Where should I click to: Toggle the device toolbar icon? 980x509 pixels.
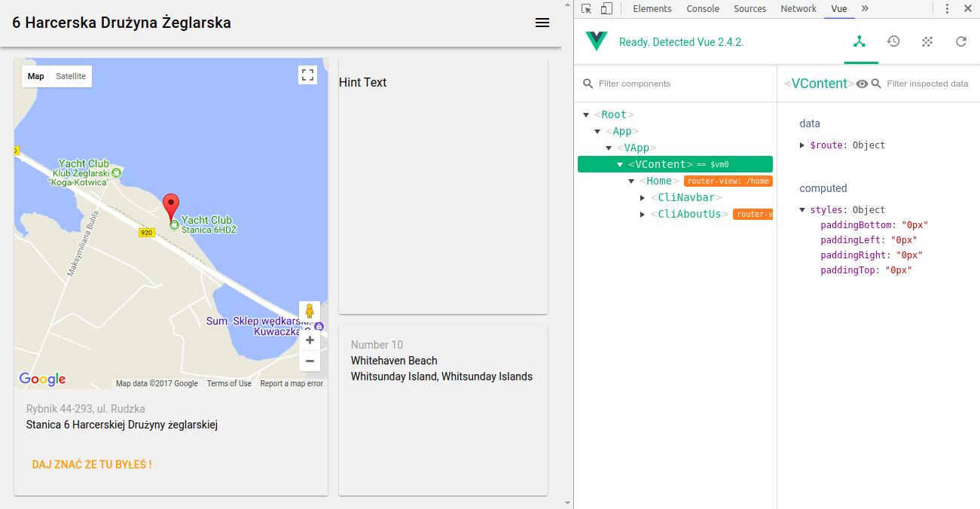(606, 9)
